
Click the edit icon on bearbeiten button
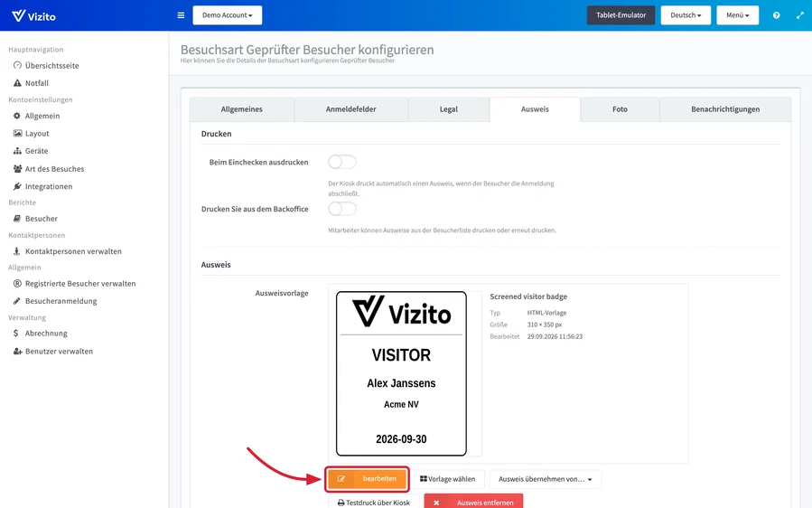(341, 478)
